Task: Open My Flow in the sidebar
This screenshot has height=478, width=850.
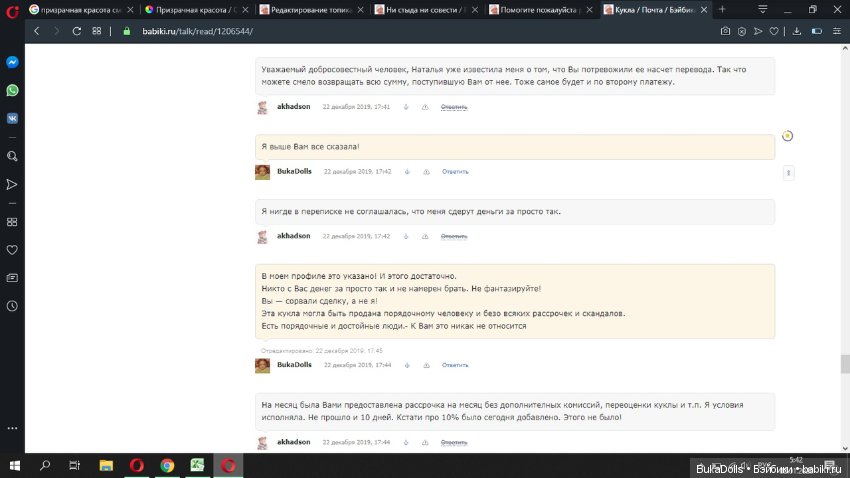Action: point(12,185)
